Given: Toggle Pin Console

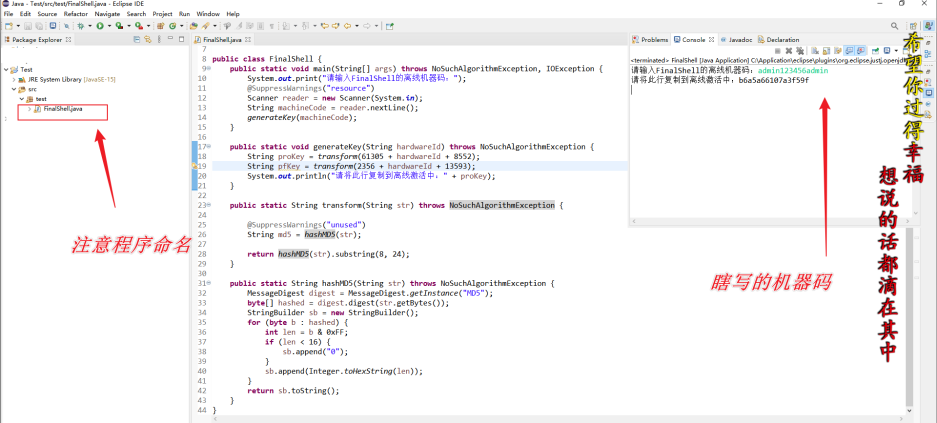Looking at the screenshot, I should point(875,50).
